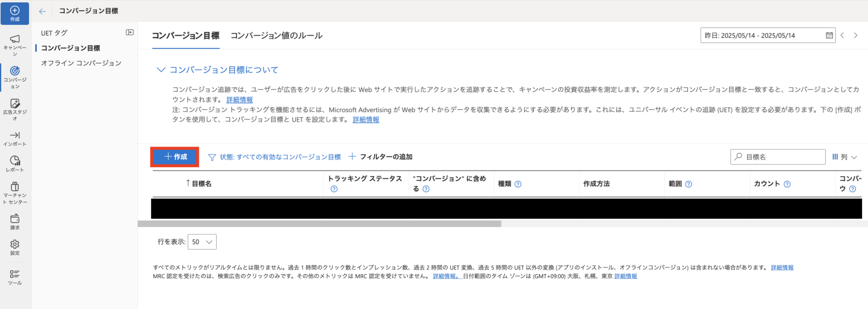
Task: Click フィルターの追加
Action: pyautogui.click(x=380, y=157)
